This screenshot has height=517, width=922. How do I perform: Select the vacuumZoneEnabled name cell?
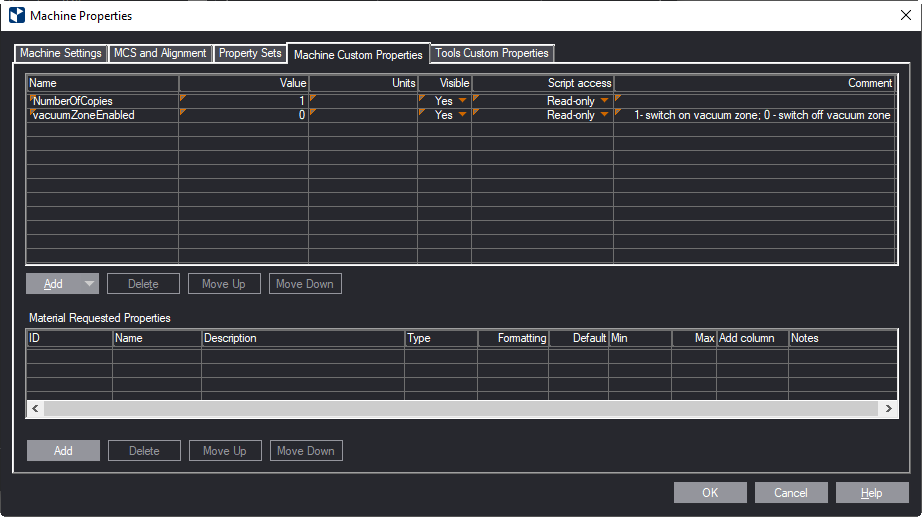pos(103,115)
